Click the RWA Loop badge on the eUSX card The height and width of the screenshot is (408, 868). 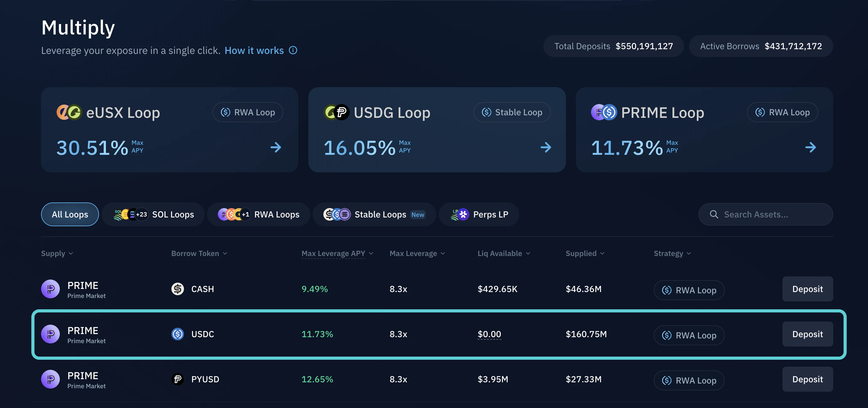(x=248, y=112)
